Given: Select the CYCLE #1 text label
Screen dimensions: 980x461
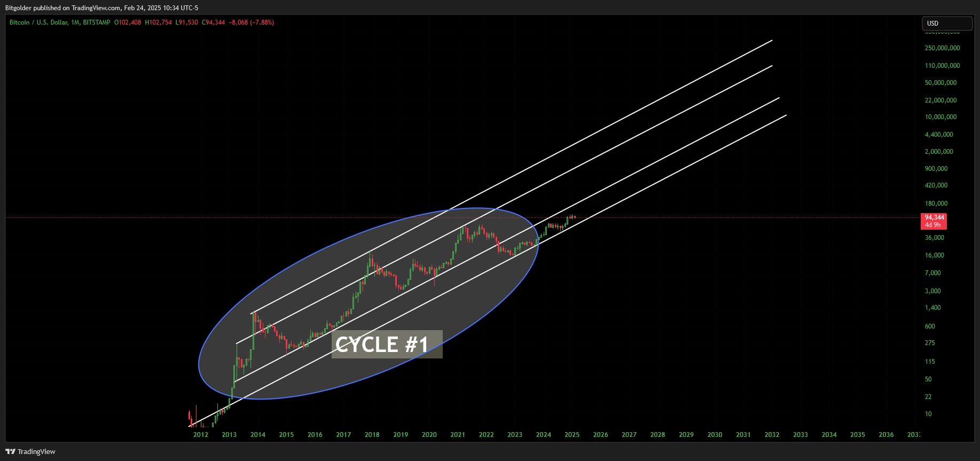Looking at the screenshot, I should [x=387, y=345].
